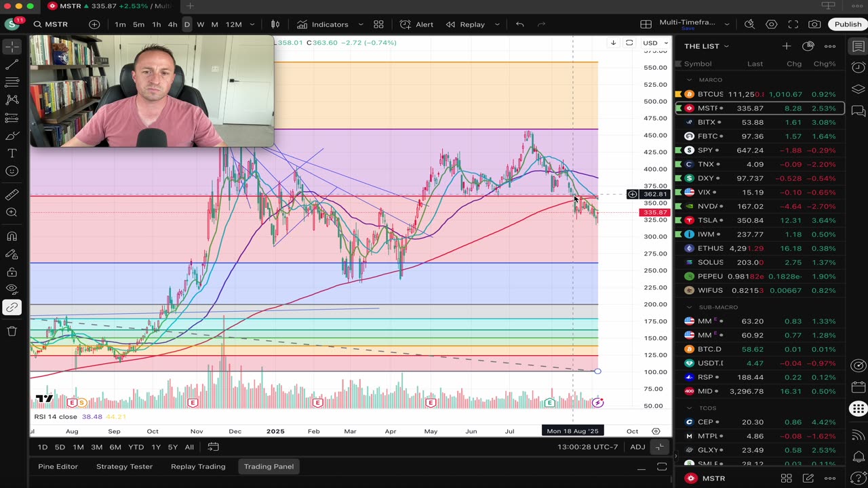Select the 5m timeframe
This screenshot has height=488, width=868.
point(138,24)
